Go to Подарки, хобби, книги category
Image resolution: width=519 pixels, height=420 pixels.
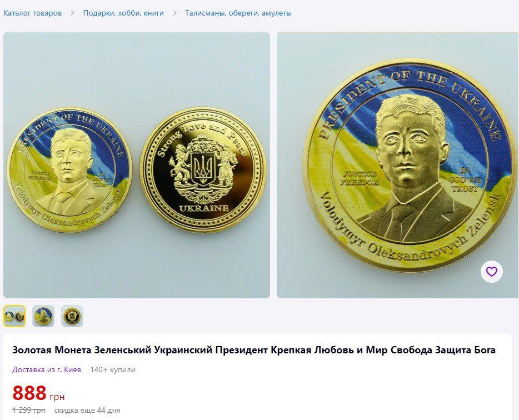[123, 13]
